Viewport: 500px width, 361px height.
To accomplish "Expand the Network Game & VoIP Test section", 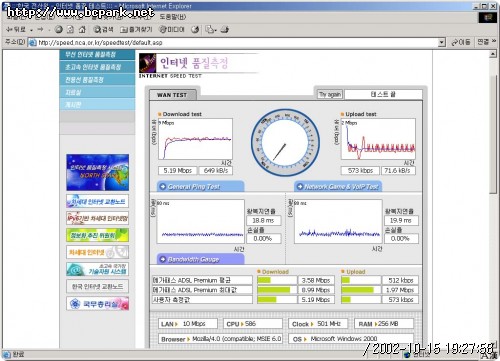I will [338, 186].
